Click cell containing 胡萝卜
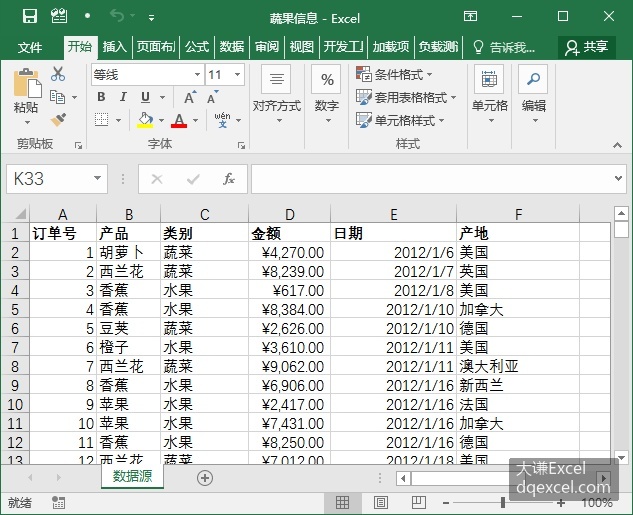This screenshot has width=633, height=515. (128, 253)
